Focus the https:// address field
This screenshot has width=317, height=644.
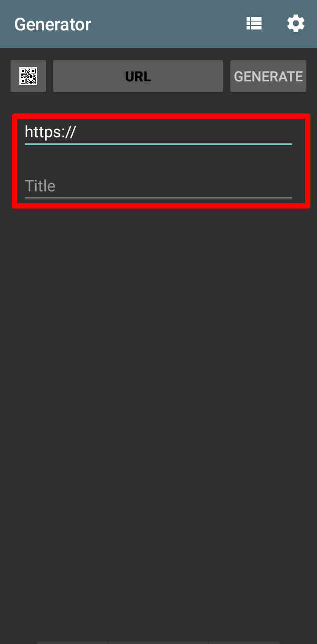[158, 132]
